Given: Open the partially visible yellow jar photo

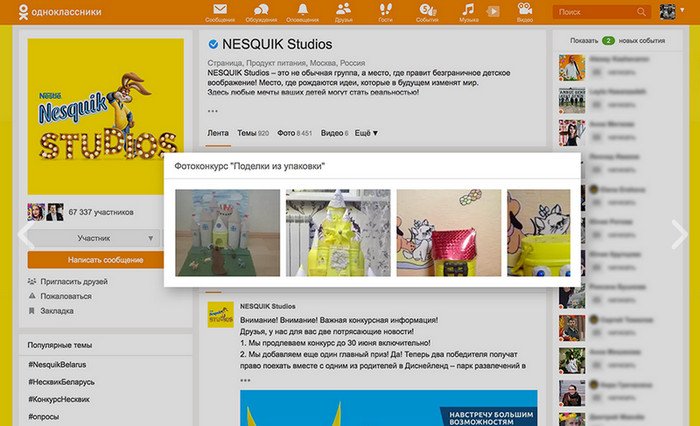Looking at the screenshot, I should point(538,233).
